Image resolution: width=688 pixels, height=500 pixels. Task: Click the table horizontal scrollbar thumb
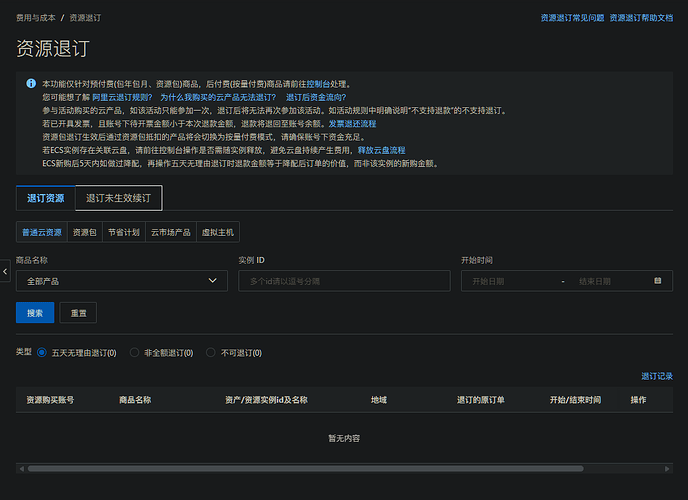[305, 469]
